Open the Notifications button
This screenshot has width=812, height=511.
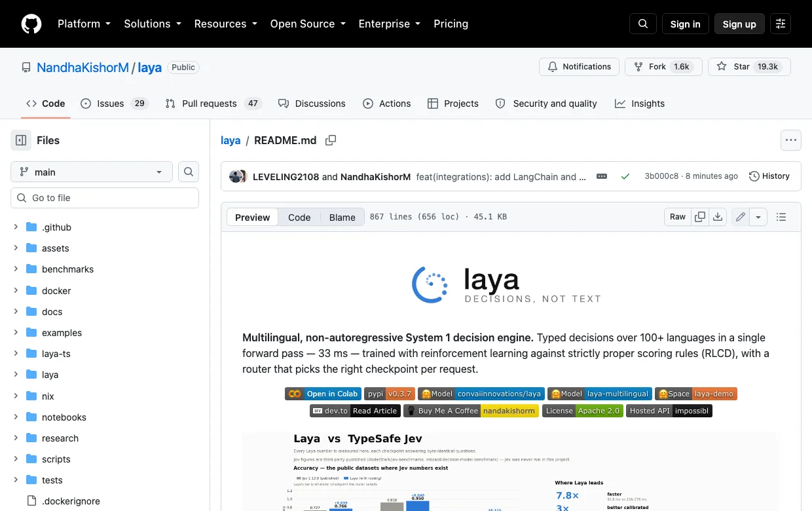click(579, 67)
